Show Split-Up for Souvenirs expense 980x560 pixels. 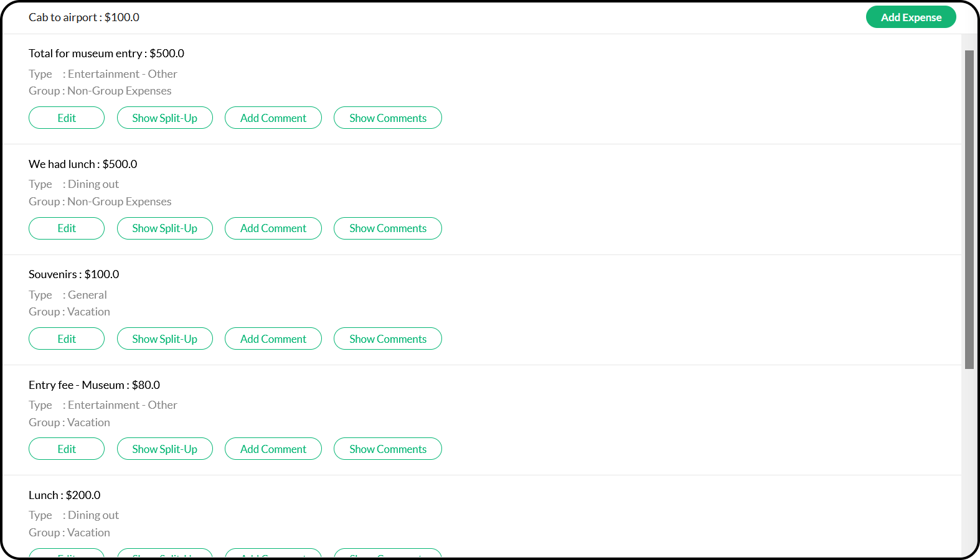pyautogui.click(x=165, y=338)
